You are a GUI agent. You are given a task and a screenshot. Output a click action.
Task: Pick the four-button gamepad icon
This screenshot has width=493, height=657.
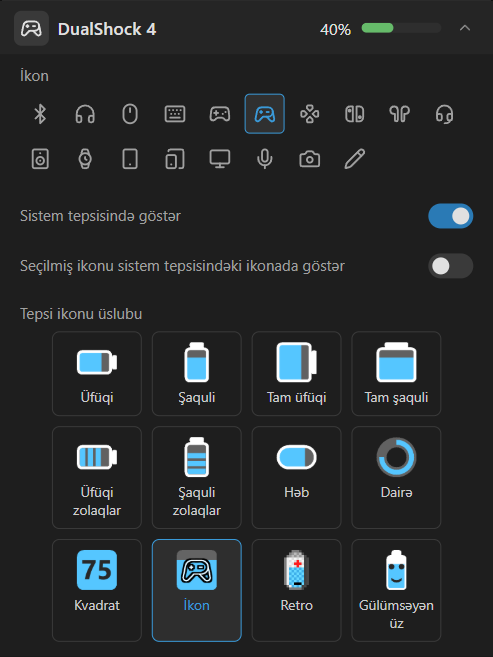click(310, 114)
